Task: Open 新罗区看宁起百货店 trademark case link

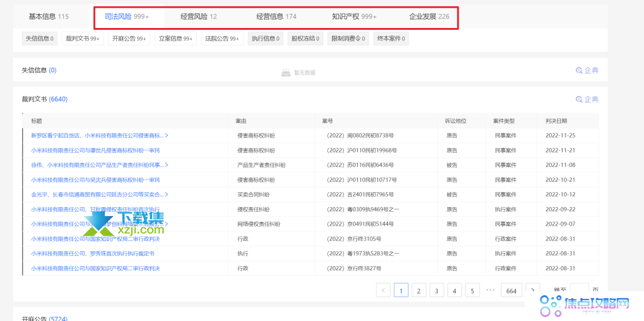Action: [100, 135]
